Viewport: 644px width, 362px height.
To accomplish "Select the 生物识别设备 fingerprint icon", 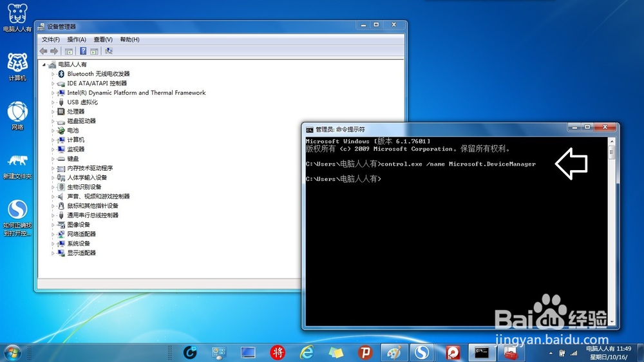I will click(61, 187).
